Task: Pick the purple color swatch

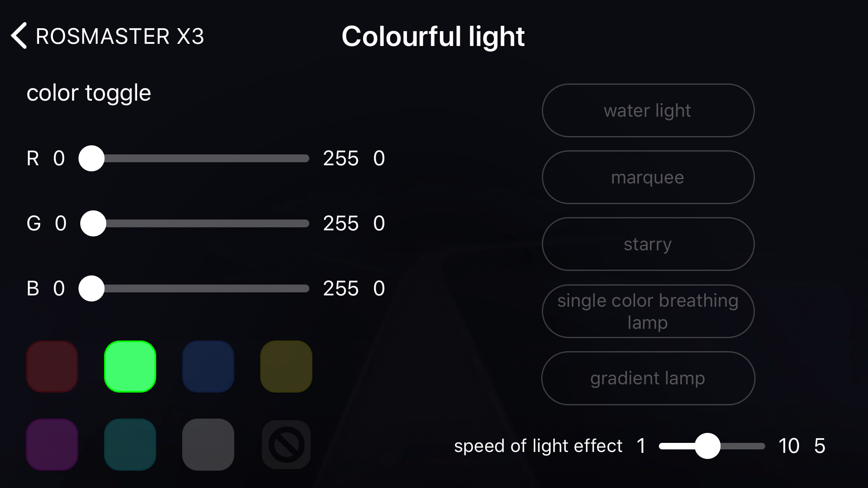Action: (x=52, y=445)
